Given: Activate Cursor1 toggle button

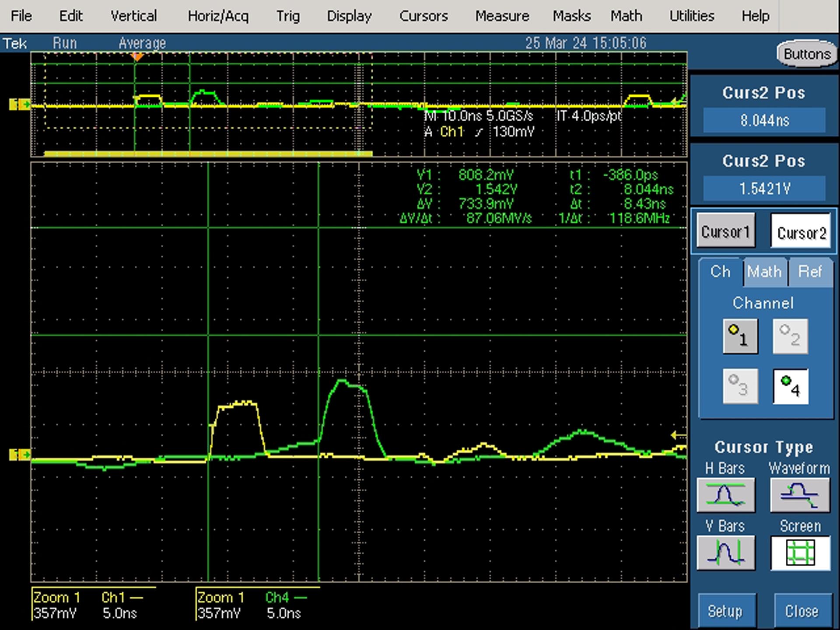Looking at the screenshot, I should pos(726,231).
